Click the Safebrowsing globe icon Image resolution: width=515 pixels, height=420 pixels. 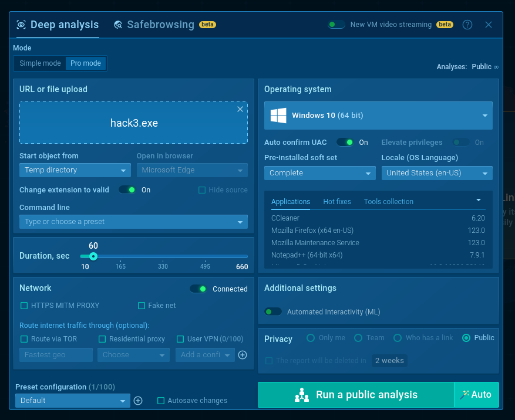(x=118, y=25)
